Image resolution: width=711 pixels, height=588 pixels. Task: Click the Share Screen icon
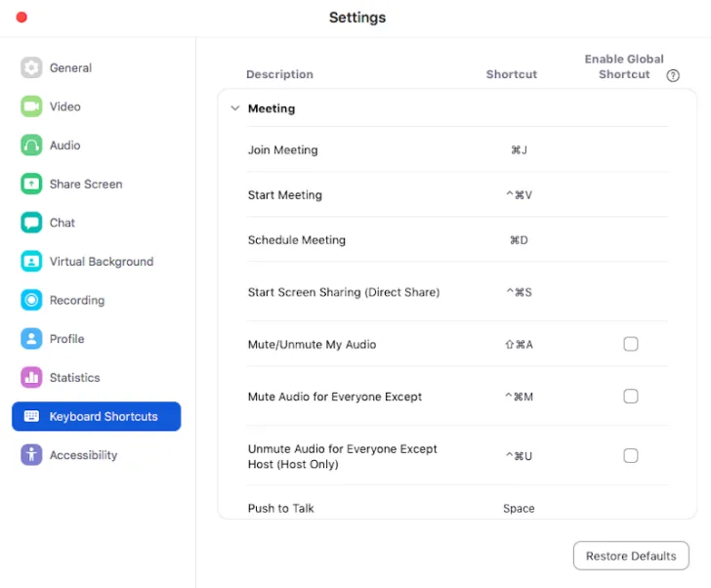[31, 184]
